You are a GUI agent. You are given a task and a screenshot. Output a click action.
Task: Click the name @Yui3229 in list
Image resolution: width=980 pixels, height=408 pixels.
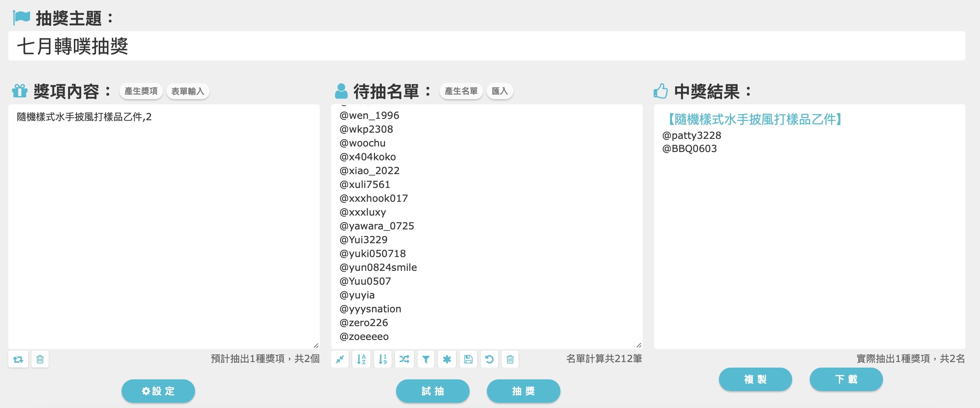click(363, 240)
